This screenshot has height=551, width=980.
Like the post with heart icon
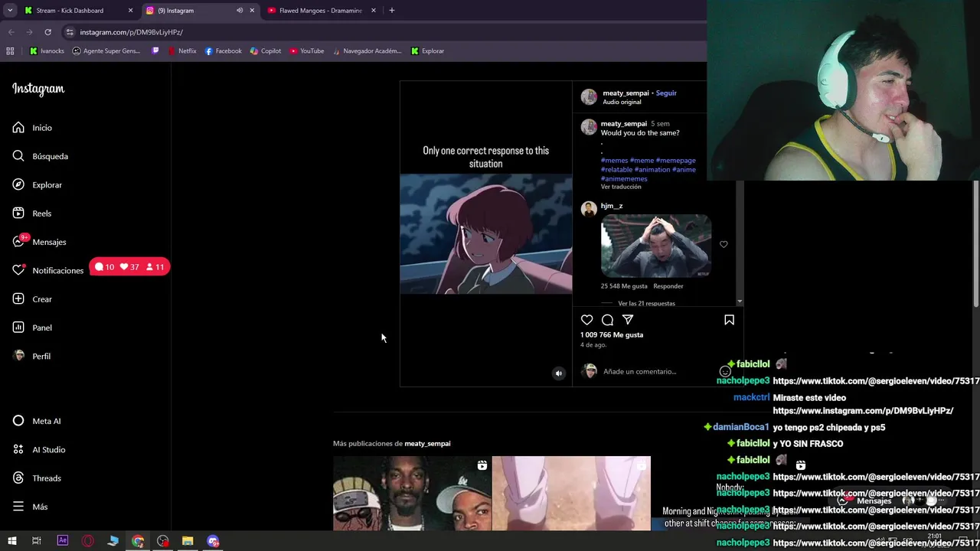(x=586, y=320)
